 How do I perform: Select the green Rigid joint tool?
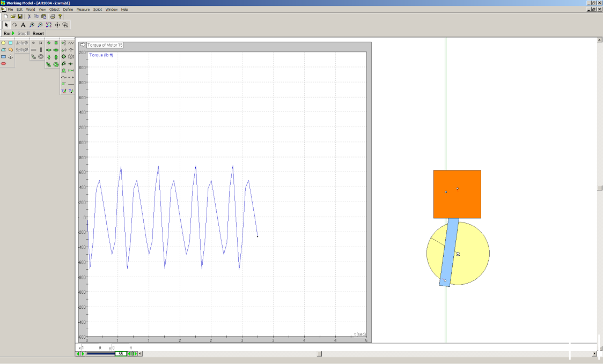tap(56, 43)
